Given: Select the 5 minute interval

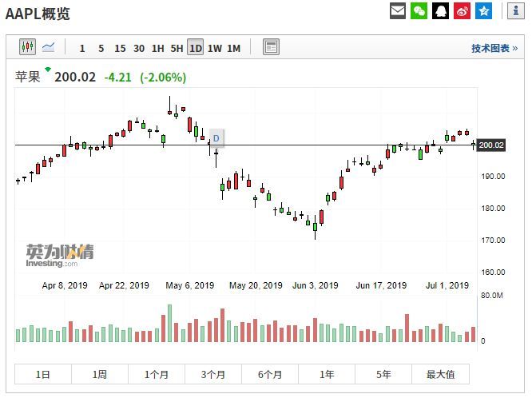Looking at the screenshot, I should point(101,48).
